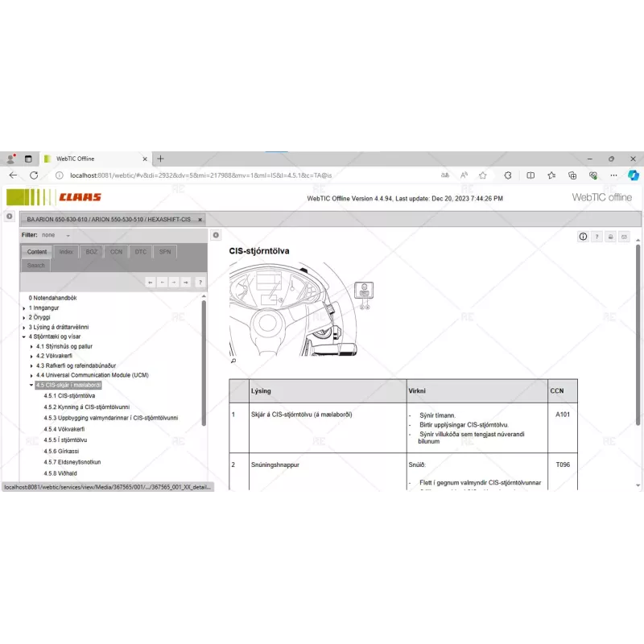Open the Copilot icon in the browser toolbar
This screenshot has width=644, height=644.
pyautogui.click(x=634, y=174)
